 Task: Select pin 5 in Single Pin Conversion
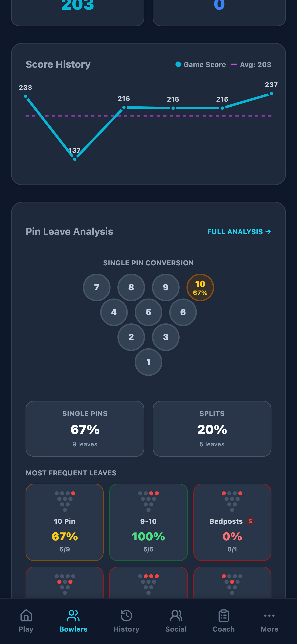pos(148,312)
